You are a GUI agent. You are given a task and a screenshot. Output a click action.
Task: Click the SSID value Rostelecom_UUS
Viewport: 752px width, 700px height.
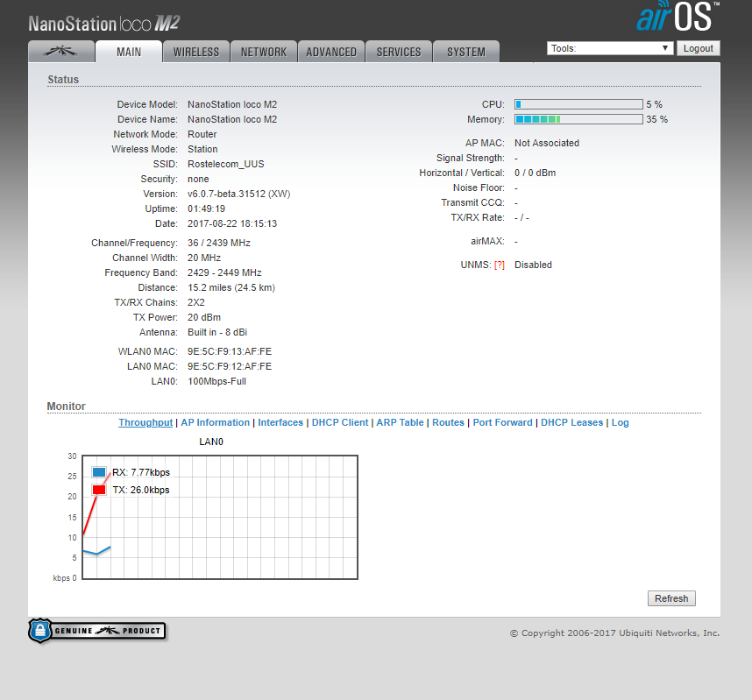click(226, 164)
